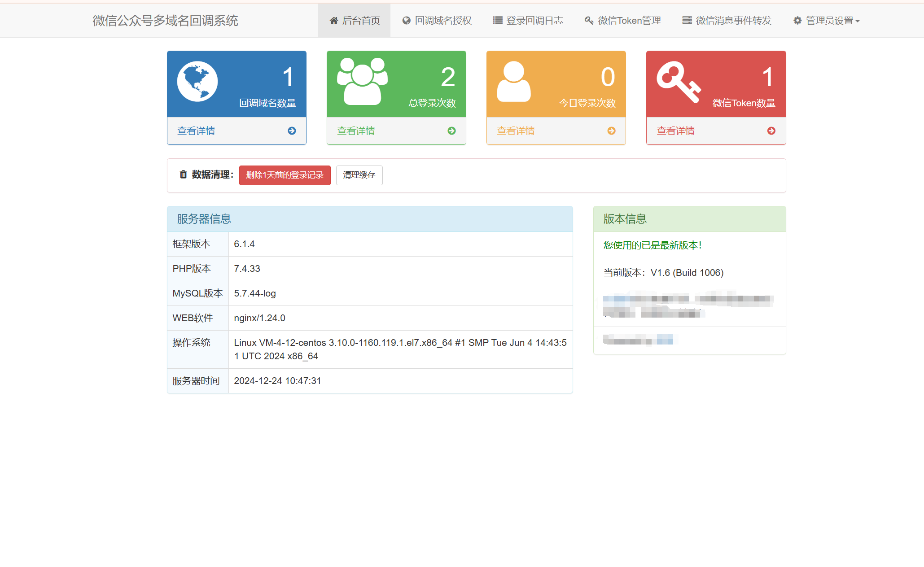Open 查看详情 link under 微信Token数量
Image resolution: width=924 pixels, height=567 pixels.
[675, 131]
